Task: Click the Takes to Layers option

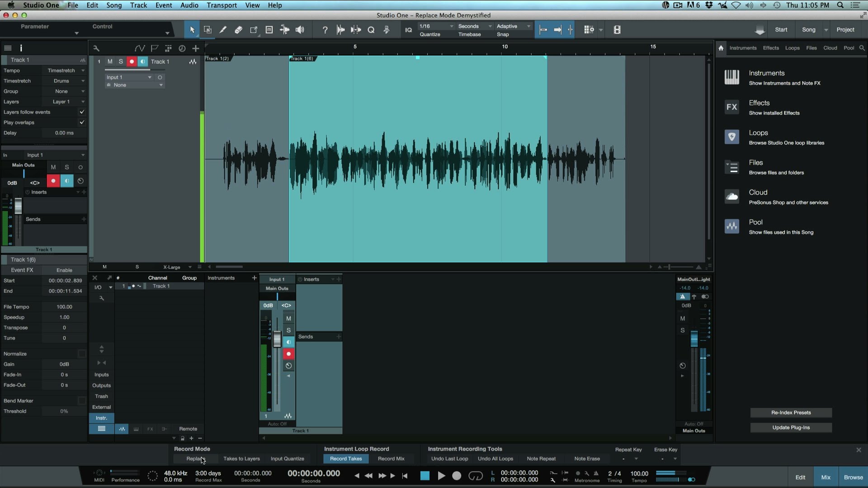Action: [241, 459]
